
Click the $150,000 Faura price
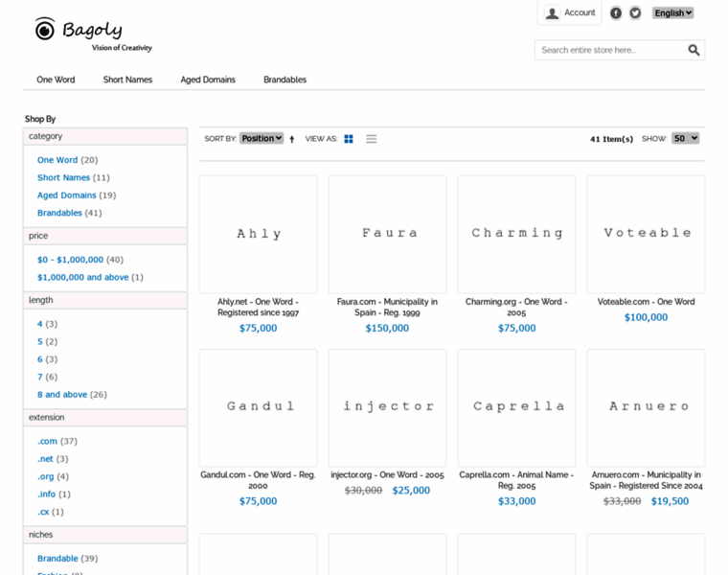point(387,329)
